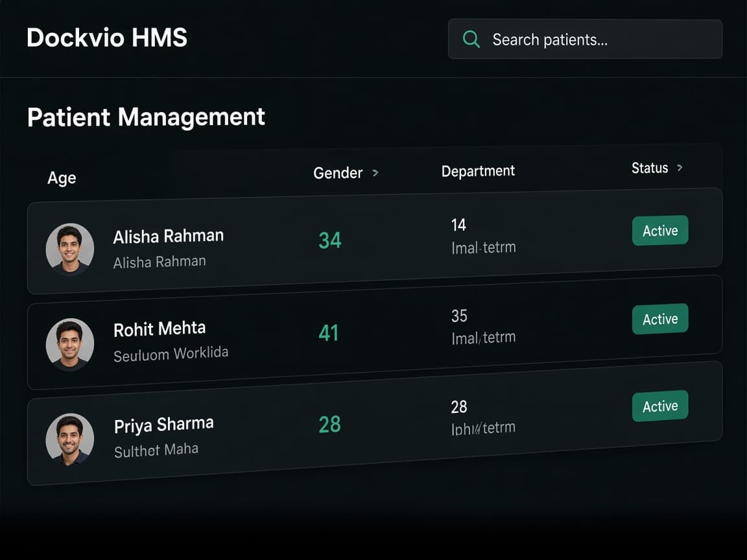Expand the chevron next to Status
747x560 pixels.
pos(680,168)
